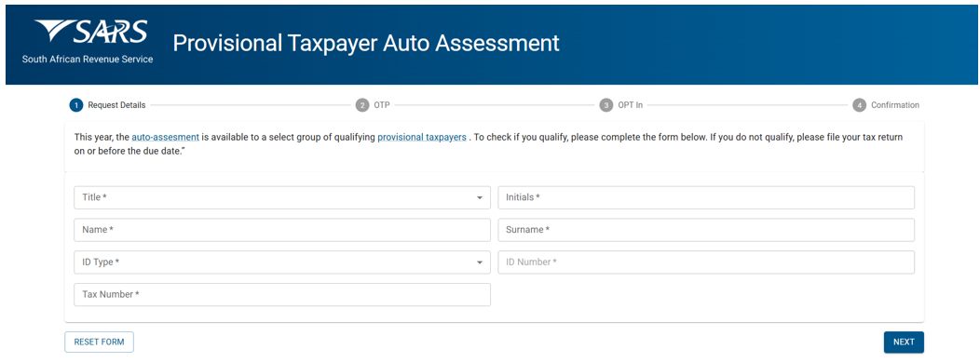The image size is (980, 363).
Task: Click the South African Revenue Service text
Action: 88,60
